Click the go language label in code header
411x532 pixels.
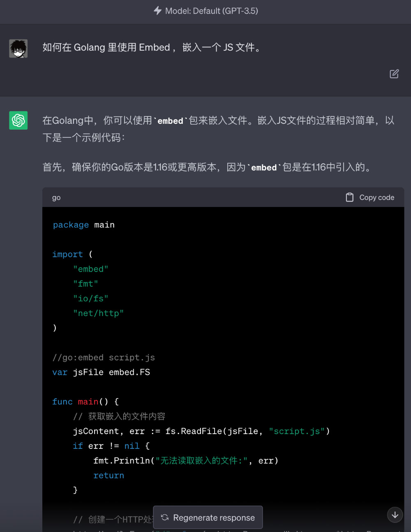coord(56,197)
